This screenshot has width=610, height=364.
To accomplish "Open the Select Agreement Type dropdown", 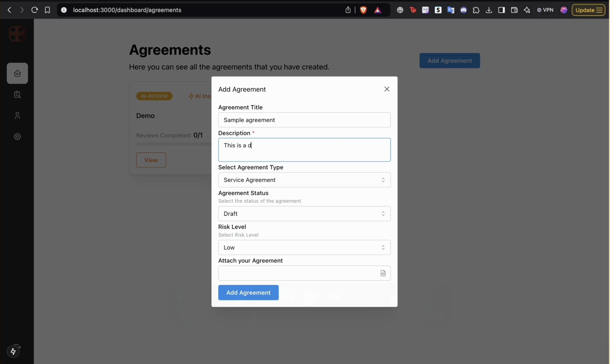I will click(304, 180).
